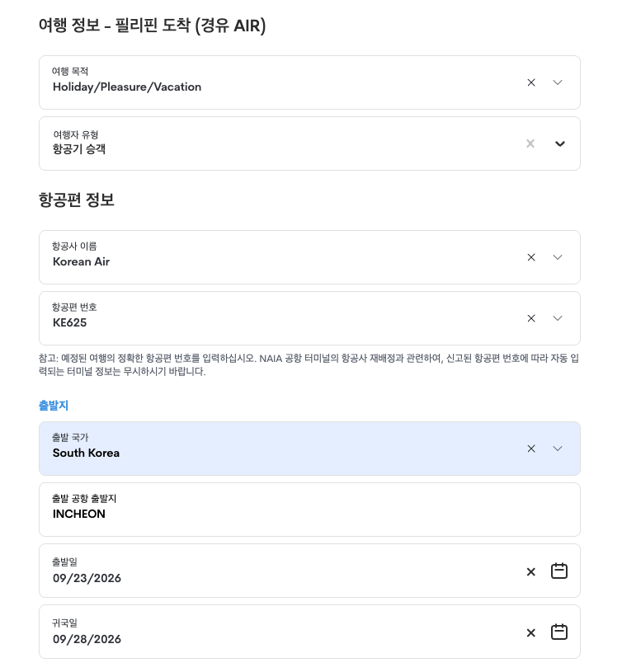Open the calendar picker for 귀국일
622x672 pixels.
(x=559, y=632)
